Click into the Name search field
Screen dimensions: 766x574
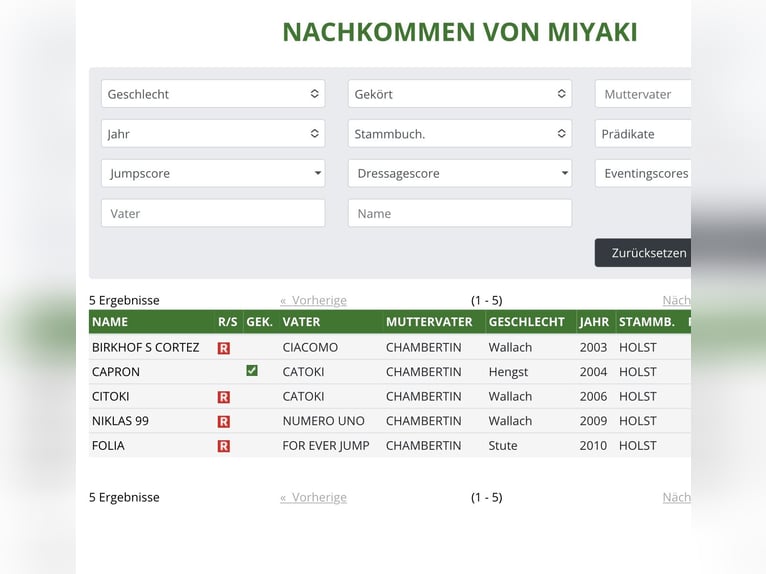(460, 214)
